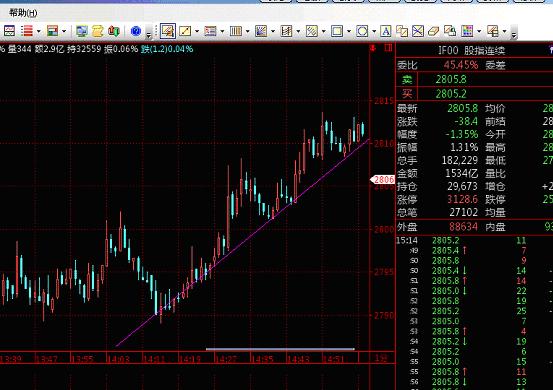Click the eraser tool icon
Screen dimensions: 553x390
pos(433,31)
